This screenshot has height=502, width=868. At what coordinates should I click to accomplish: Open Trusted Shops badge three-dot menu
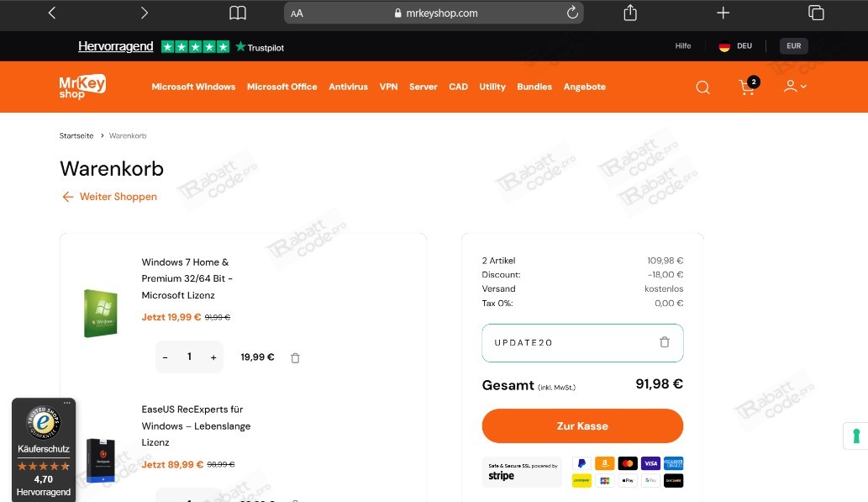click(67, 403)
